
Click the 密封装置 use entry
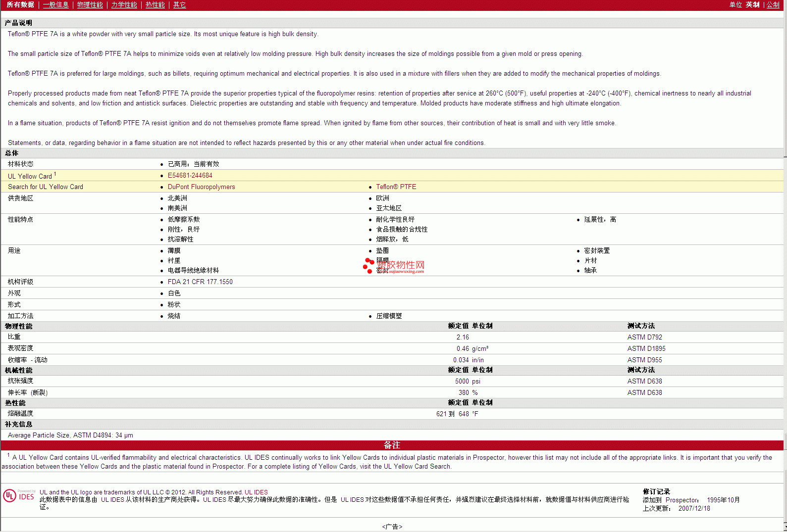[597, 250]
